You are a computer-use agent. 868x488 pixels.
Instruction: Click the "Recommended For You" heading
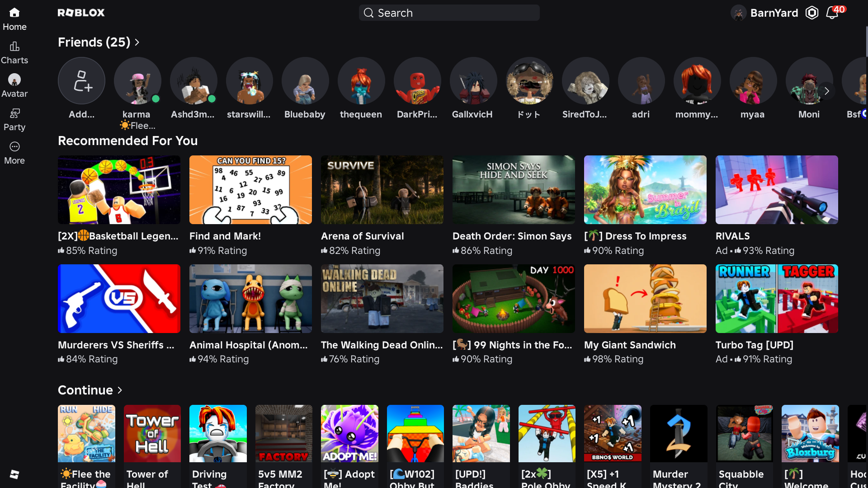(x=128, y=141)
